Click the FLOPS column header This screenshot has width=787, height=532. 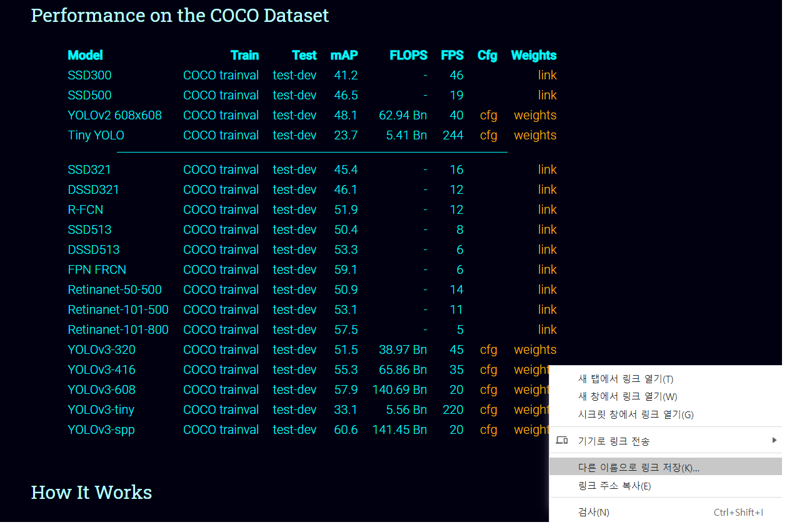[408, 55]
